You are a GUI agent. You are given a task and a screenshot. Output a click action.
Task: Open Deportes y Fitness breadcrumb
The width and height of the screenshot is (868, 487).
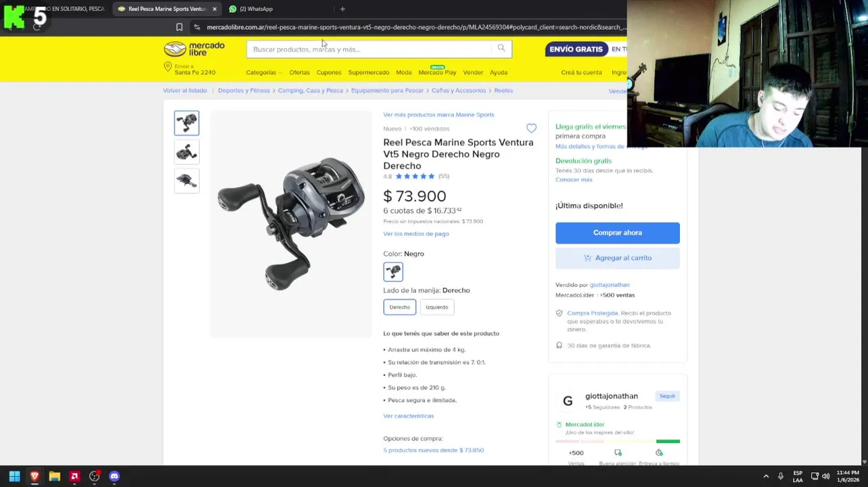(244, 90)
